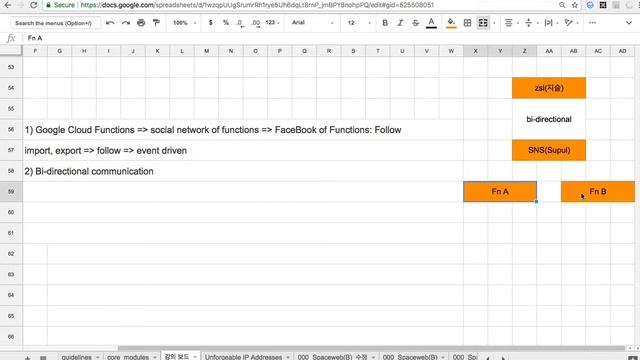Open the font size dropdown
This screenshot has height=360, width=640.
tap(359, 23)
